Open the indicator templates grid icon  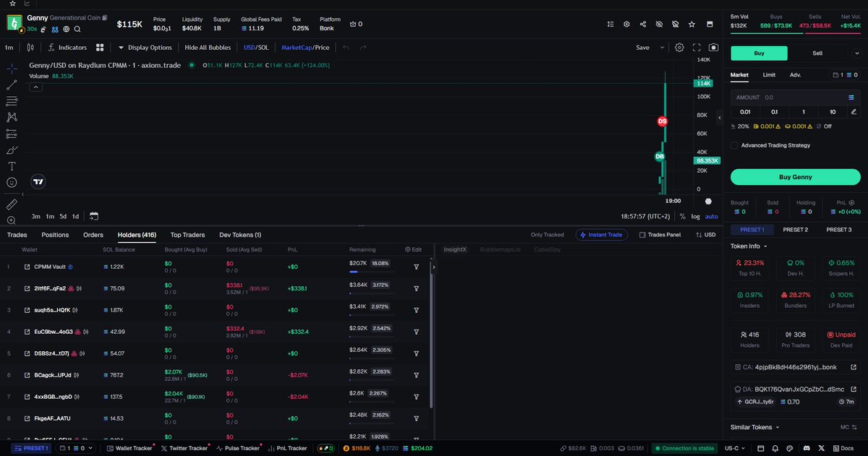point(99,48)
